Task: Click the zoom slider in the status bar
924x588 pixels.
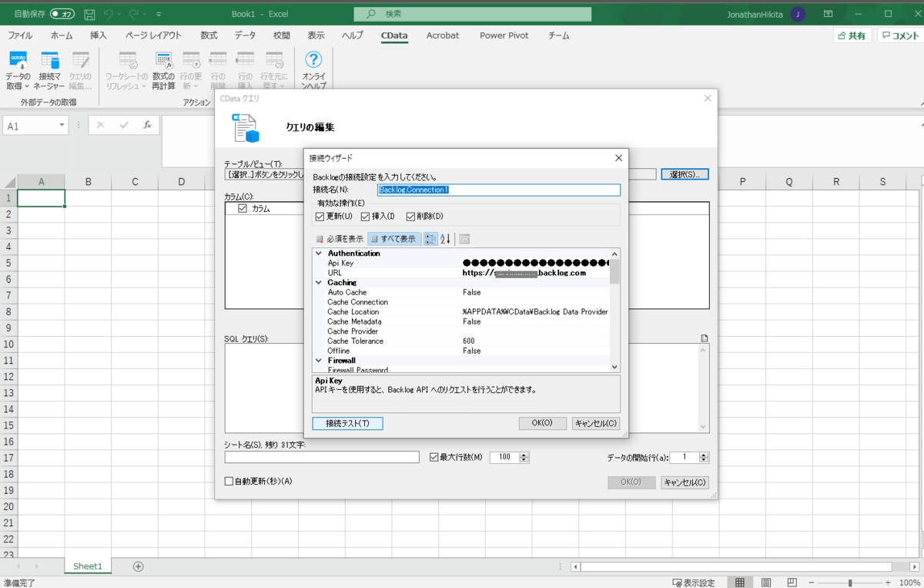Action: pyautogui.click(x=849, y=583)
